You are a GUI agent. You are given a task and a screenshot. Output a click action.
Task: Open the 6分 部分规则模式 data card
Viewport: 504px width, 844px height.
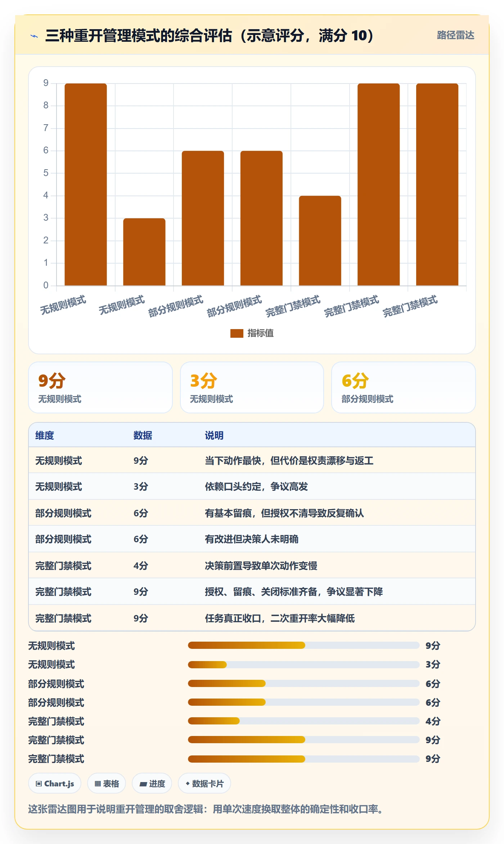pos(403,387)
